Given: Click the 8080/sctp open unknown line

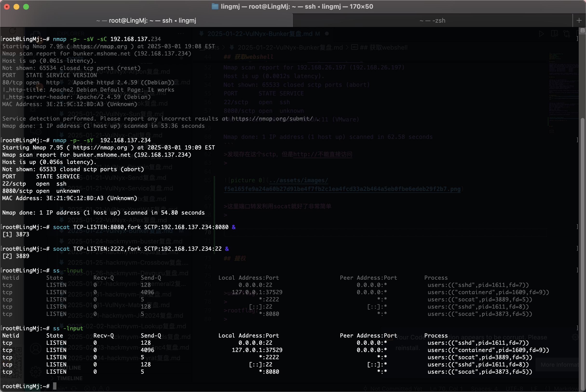Looking at the screenshot, I should pos(41,191).
